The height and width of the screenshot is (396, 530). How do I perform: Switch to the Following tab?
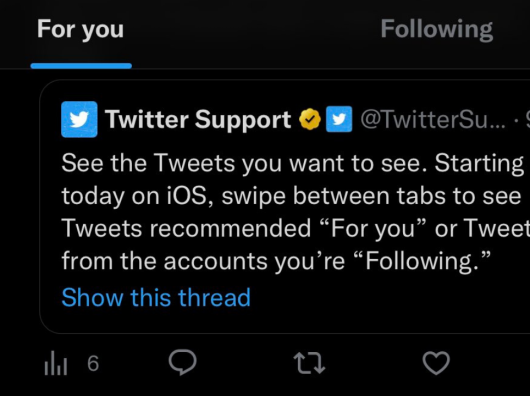coord(436,29)
